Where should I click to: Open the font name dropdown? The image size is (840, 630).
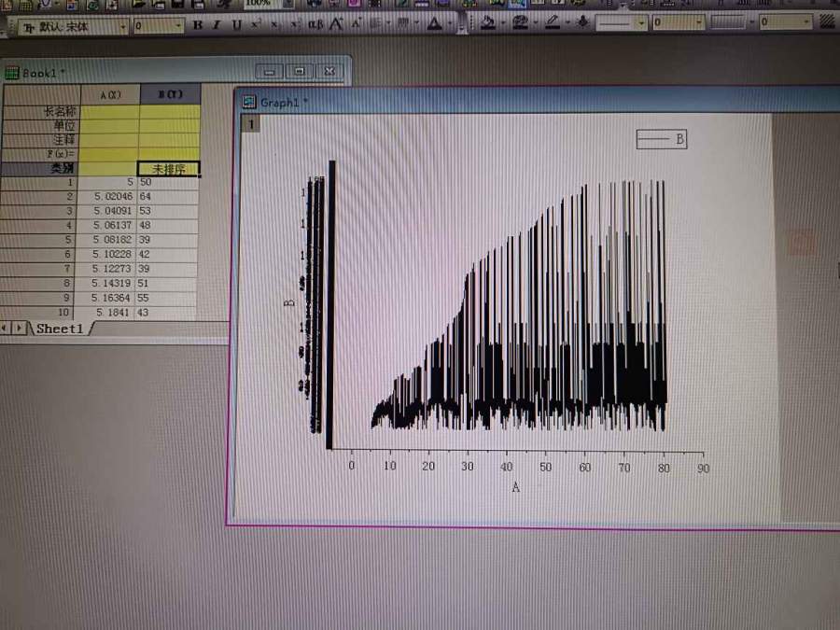(x=122, y=26)
